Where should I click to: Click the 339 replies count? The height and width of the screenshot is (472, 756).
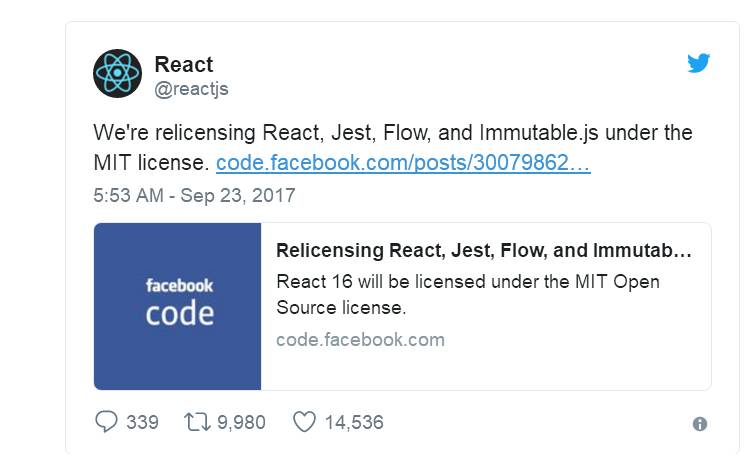(x=142, y=422)
